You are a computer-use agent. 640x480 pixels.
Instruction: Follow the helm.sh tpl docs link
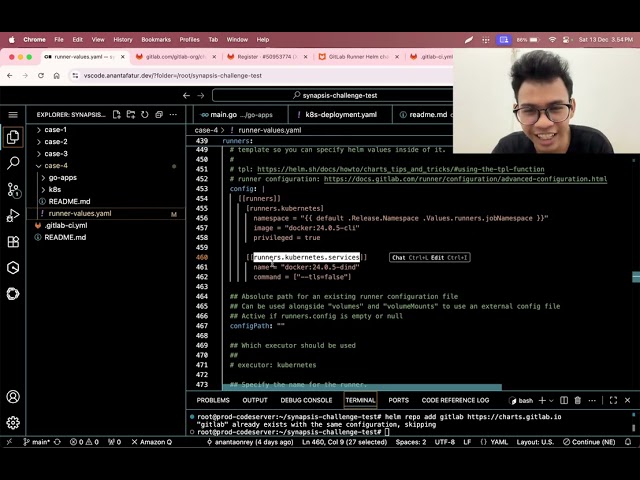[400, 169]
